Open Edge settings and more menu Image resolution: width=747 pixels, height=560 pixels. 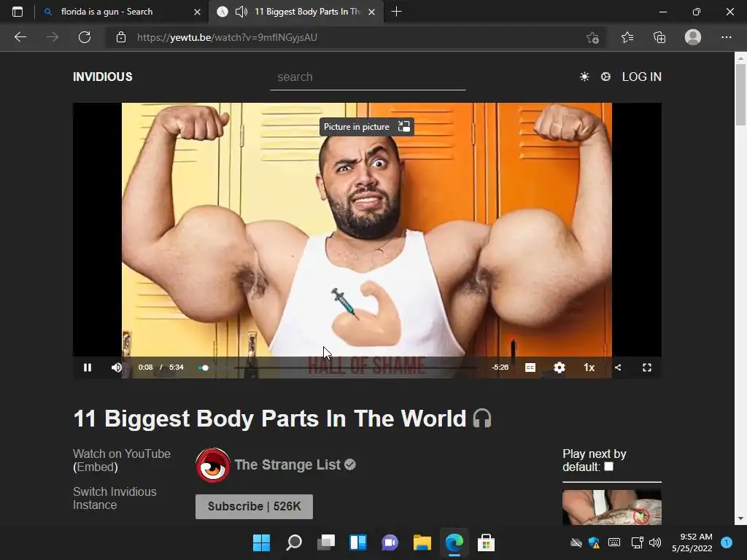[726, 37]
